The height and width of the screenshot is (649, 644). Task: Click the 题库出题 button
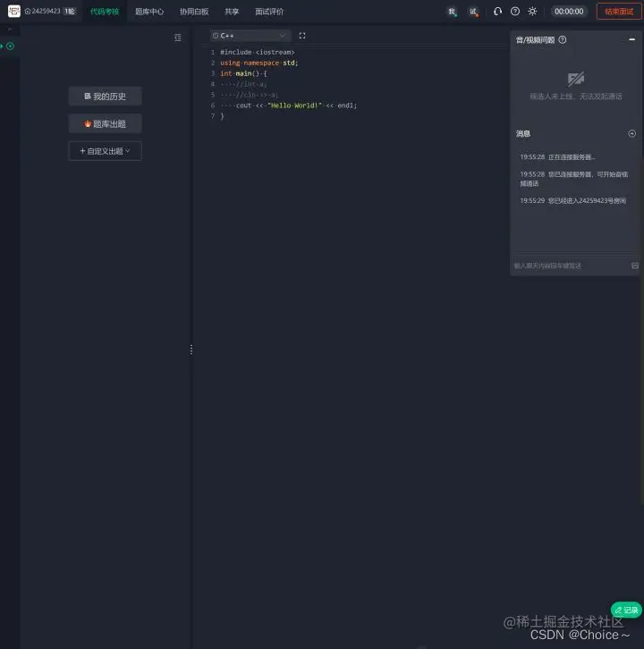[x=106, y=123]
